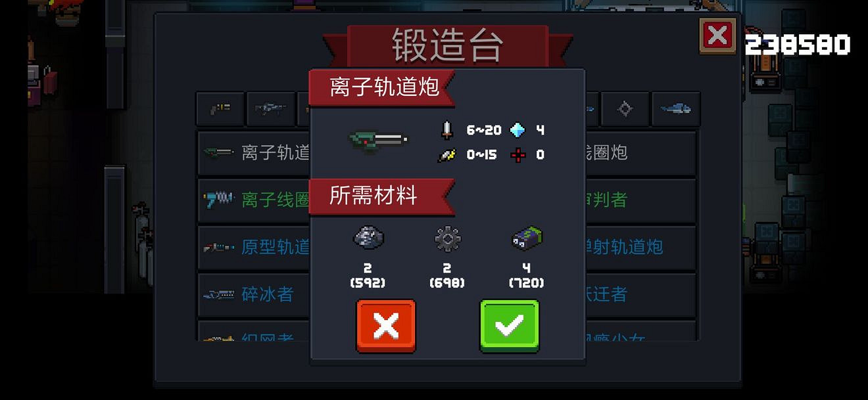The width and height of the screenshot is (868, 400).
Task: Tap the sword damage stat icon
Action: [447, 130]
